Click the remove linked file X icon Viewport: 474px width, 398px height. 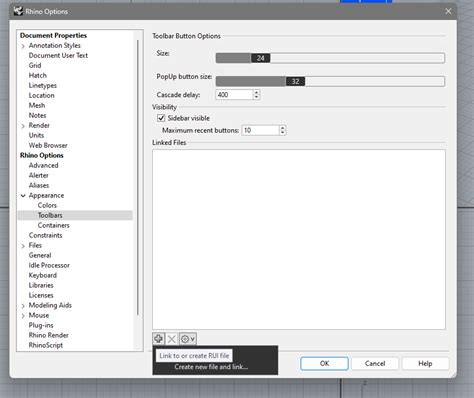point(172,339)
